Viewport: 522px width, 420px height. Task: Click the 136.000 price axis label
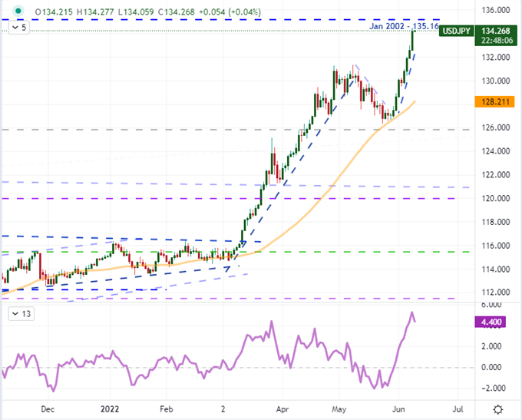tap(496, 10)
